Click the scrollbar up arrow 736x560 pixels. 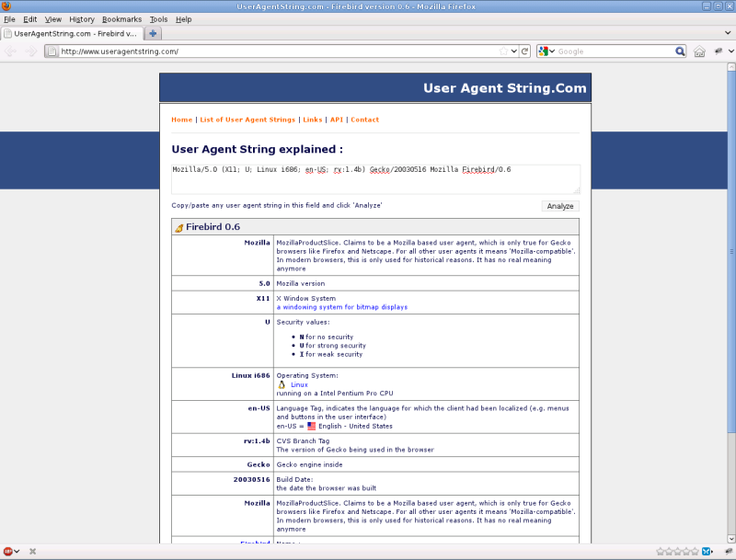click(x=731, y=67)
